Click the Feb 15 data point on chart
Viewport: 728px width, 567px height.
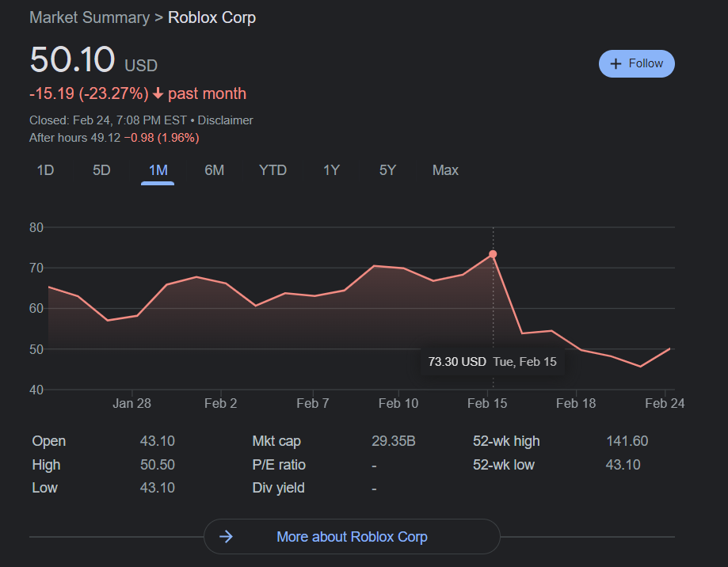coord(493,254)
